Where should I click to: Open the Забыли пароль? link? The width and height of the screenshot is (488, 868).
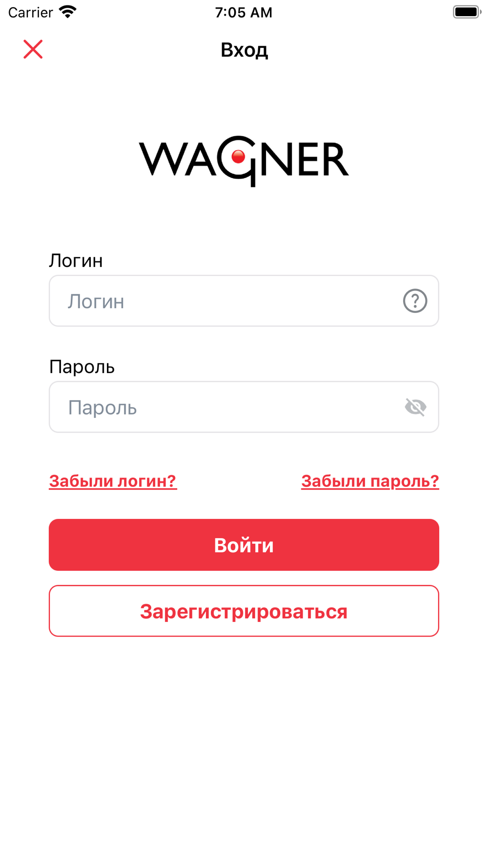(370, 481)
